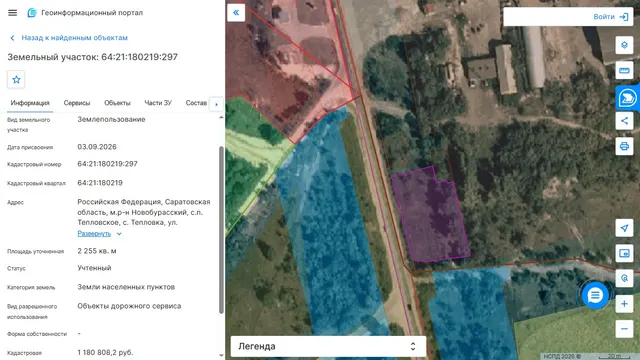Image resolution: width=640 pixels, height=360 pixels.
Task: Click cadastral quarter value 64:21:180219
Action: (100, 183)
